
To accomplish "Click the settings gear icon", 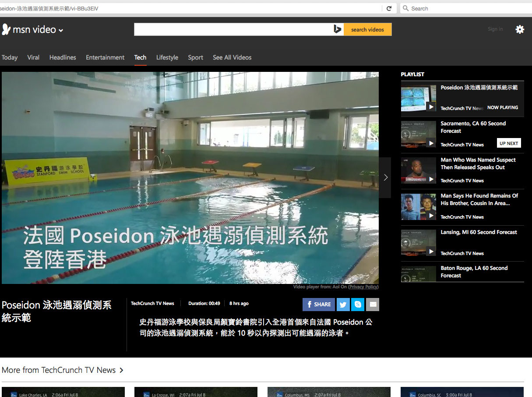I will 519,29.
